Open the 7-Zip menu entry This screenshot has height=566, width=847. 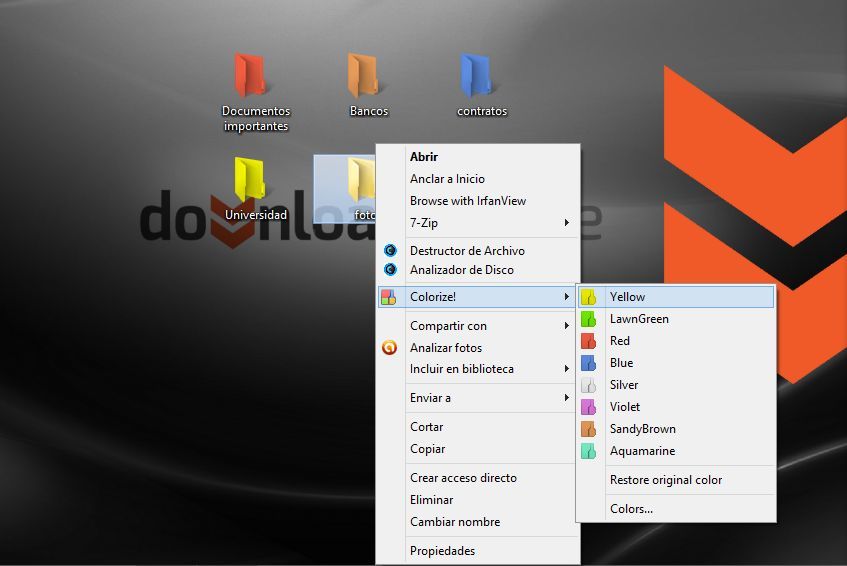pyautogui.click(x=478, y=223)
